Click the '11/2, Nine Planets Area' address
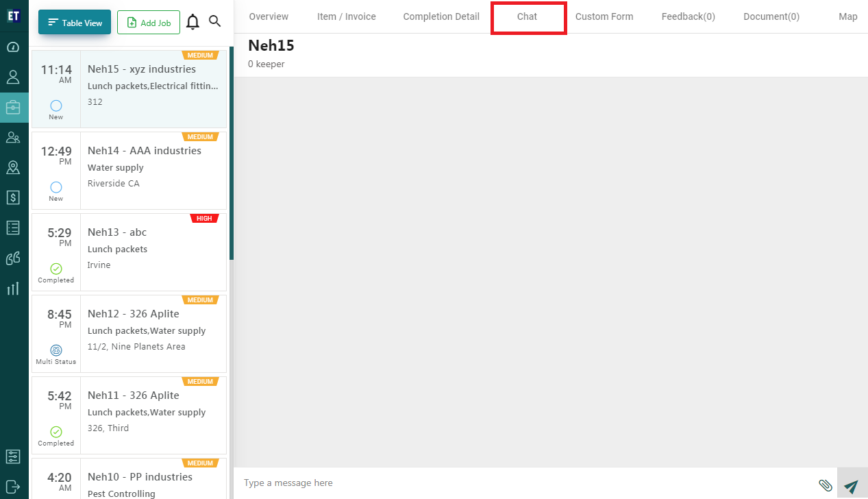Image resolution: width=868 pixels, height=499 pixels. pos(136,347)
